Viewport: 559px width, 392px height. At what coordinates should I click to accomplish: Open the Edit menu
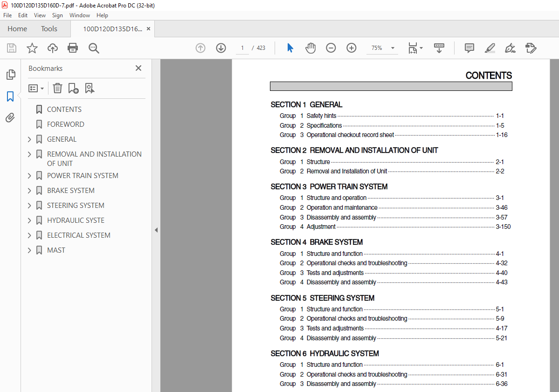click(23, 15)
